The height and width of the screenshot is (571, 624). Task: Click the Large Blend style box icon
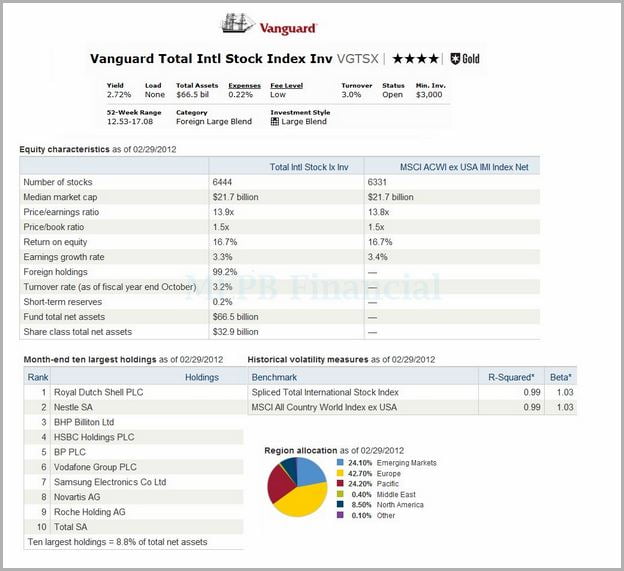tap(275, 122)
